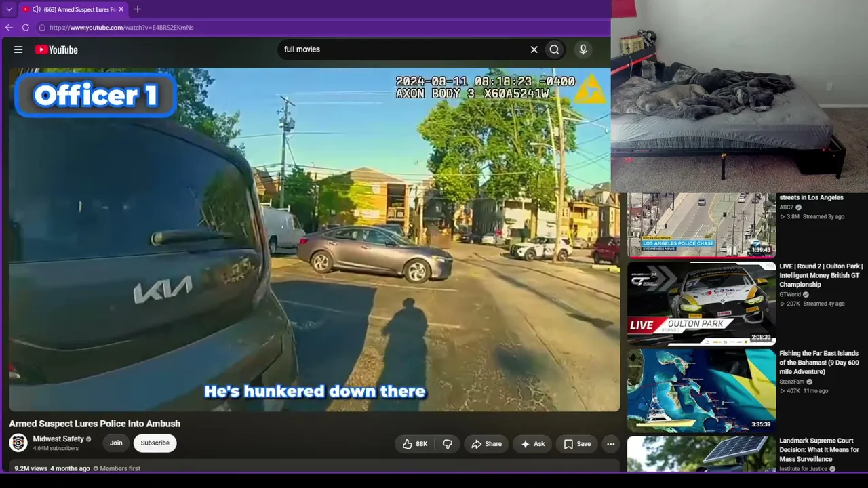Expand the browser tab list chevron
The image size is (868, 488).
(x=9, y=9)
